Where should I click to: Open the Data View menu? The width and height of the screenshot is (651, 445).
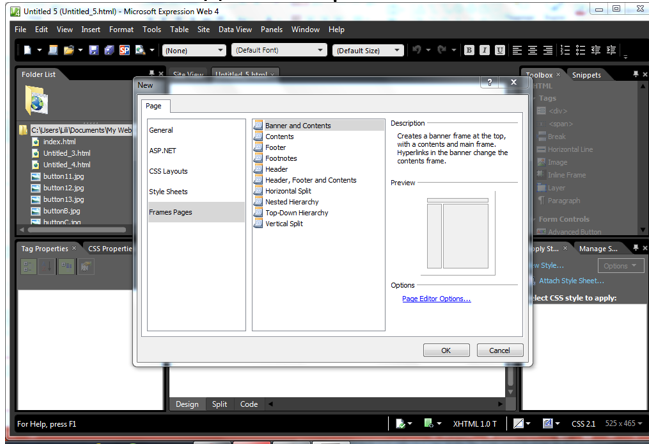pyautogui.click(x=235, y=29)
